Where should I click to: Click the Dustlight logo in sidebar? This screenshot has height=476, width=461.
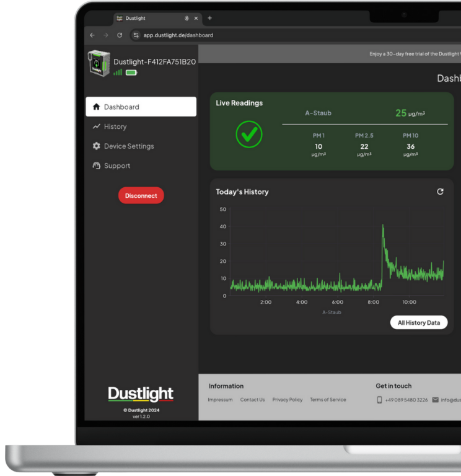pyautogui.click(x=141, y=394)
